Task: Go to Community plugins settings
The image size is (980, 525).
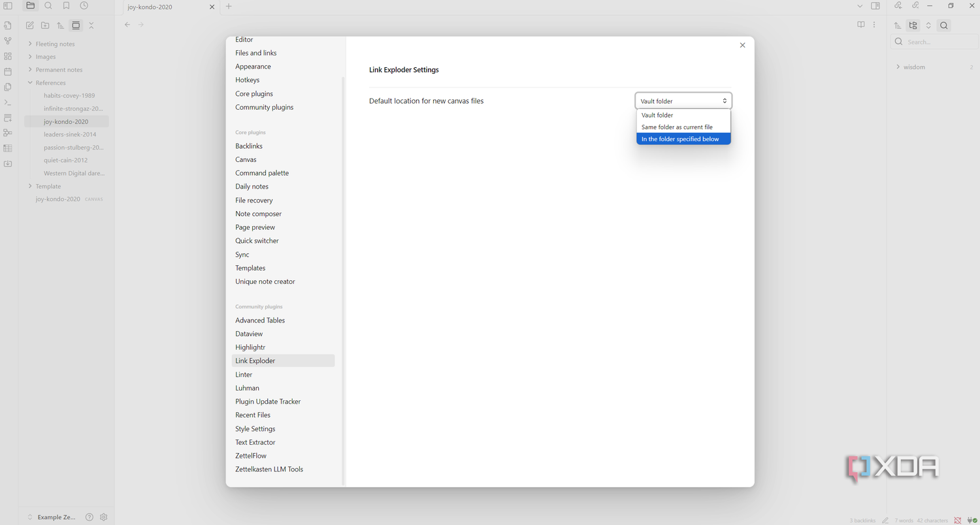Action: pos(264,107)
